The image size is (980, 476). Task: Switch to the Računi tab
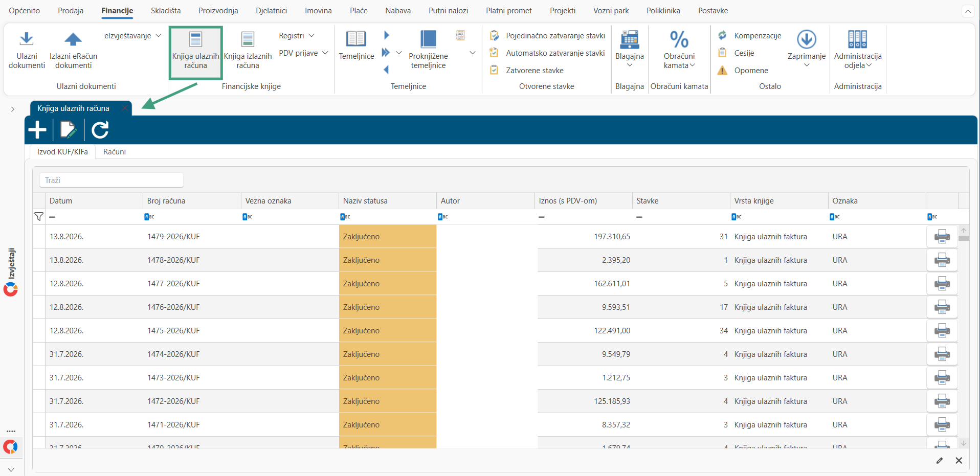click(115, 152)
